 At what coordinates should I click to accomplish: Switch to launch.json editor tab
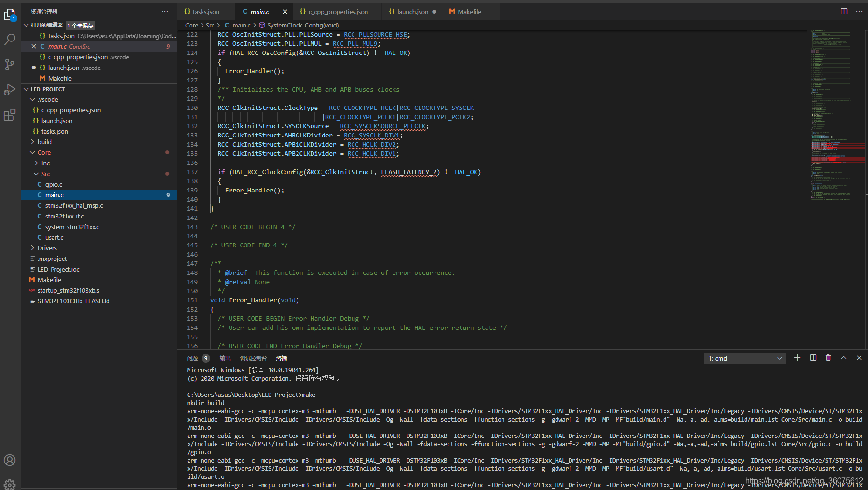[412, 12]
